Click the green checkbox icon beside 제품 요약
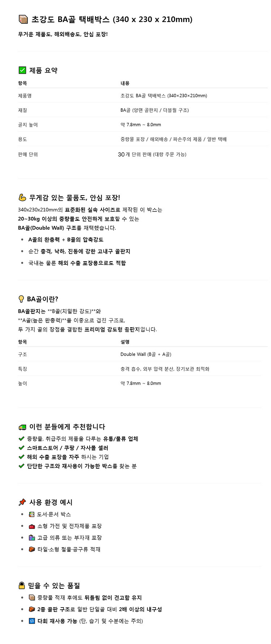Viewport: 271px width, 644px height. pos(22,70)
